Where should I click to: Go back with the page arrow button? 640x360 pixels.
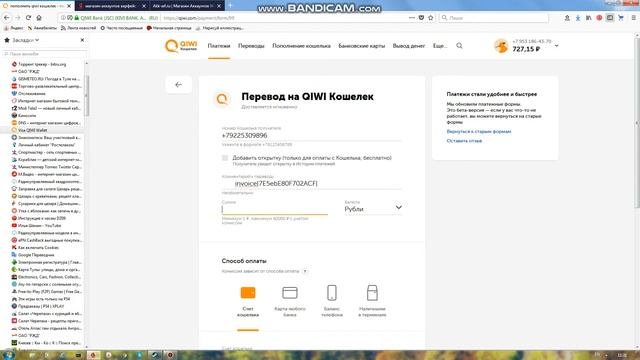pyautogui.click(x=178, y=84)
